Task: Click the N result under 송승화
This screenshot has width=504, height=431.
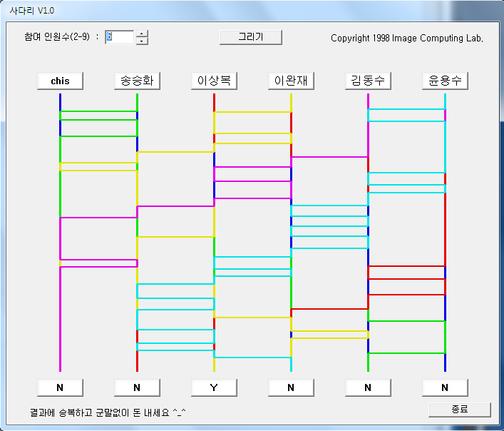Action: [x=137, y=387]
